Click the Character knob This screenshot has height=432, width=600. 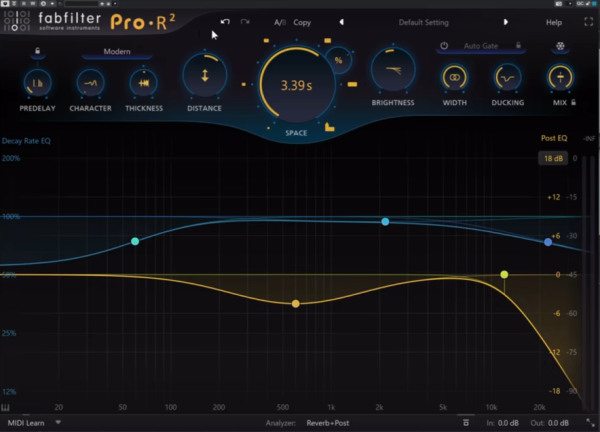point(90,83)
